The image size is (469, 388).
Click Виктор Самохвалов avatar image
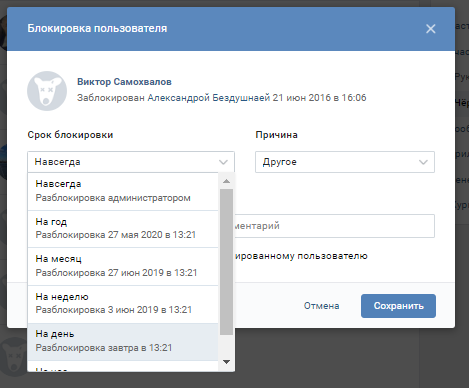(x=47, y=91)
